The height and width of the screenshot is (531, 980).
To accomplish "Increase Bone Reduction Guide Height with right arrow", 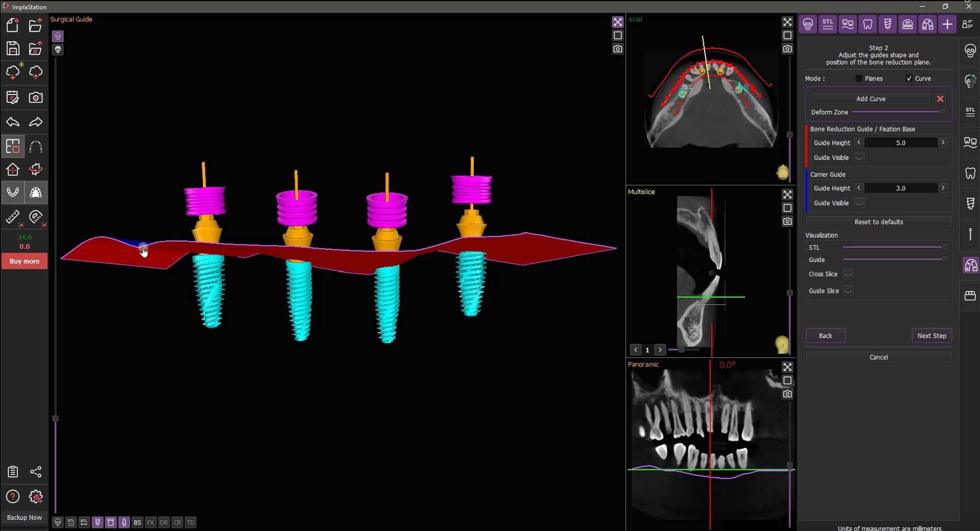I will click(x=943, y=143).
